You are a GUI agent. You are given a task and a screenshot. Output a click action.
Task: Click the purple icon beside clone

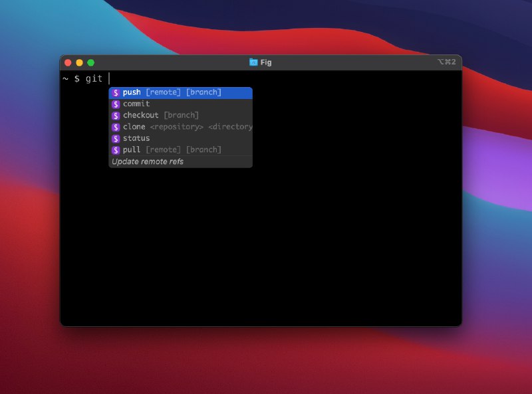(x=116, y=127)
